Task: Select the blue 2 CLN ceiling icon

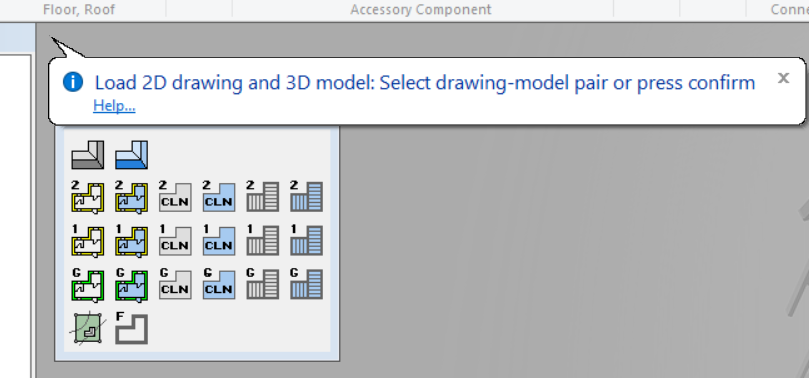Action: pos(219,196)
